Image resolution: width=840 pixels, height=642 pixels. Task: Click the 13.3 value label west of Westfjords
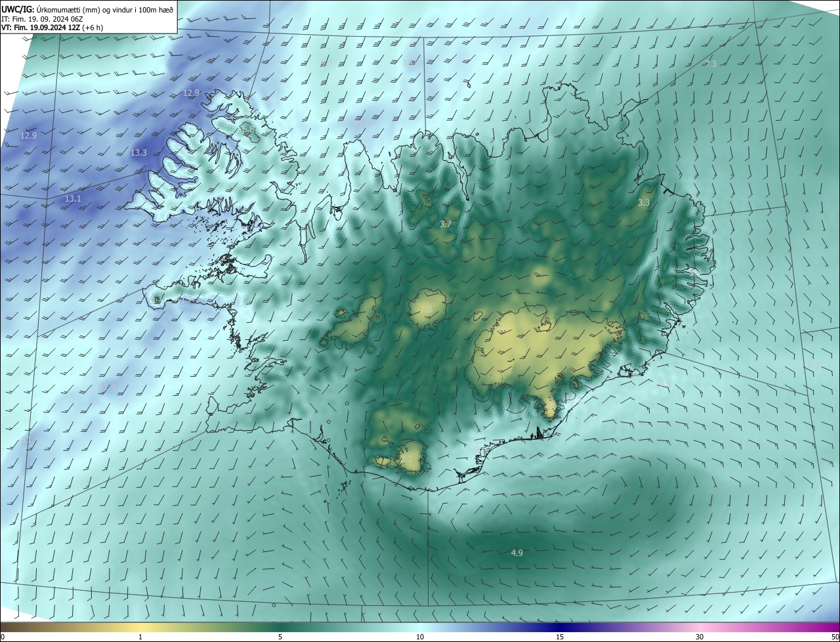pos(138,152)
